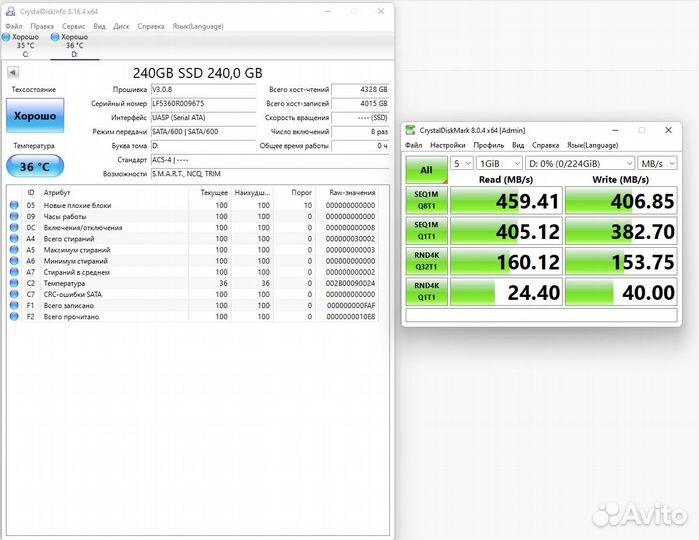Click 240GB SSD 240,0 GB disk title

point(198,73)
